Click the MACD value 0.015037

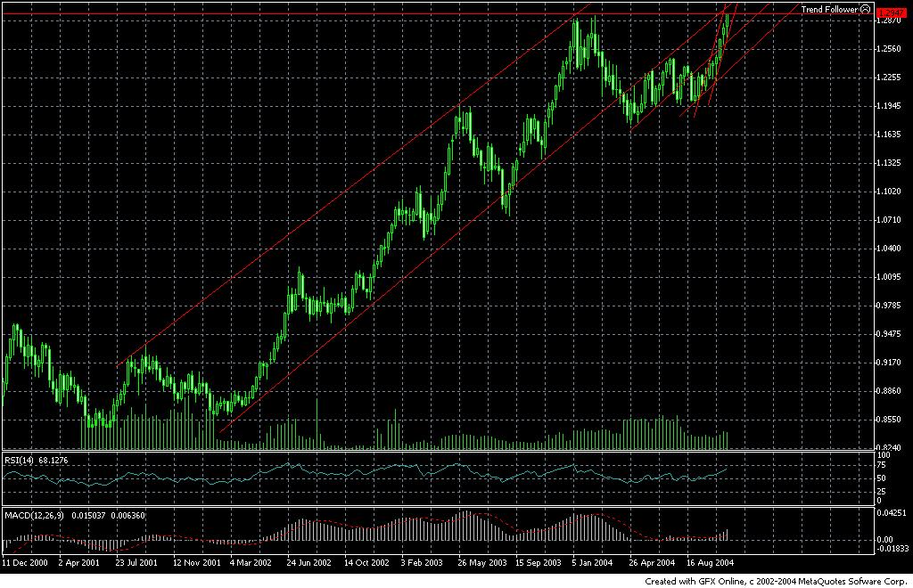(x=89, y=516)
